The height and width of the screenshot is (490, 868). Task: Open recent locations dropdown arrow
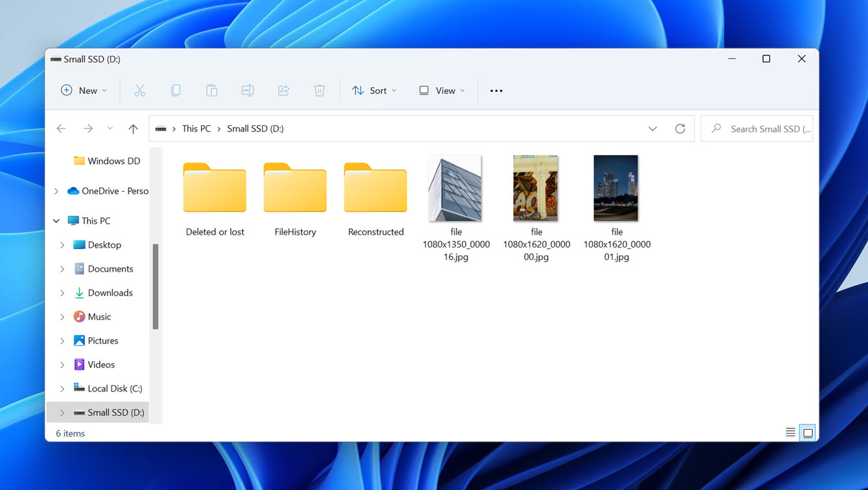pos(110,129)
